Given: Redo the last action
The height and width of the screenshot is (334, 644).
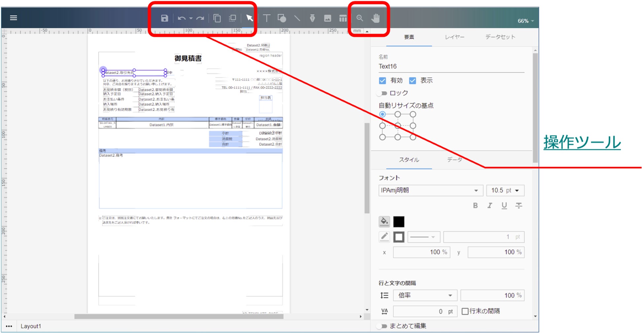Looking at the screenshot, I should pos(200,18).
